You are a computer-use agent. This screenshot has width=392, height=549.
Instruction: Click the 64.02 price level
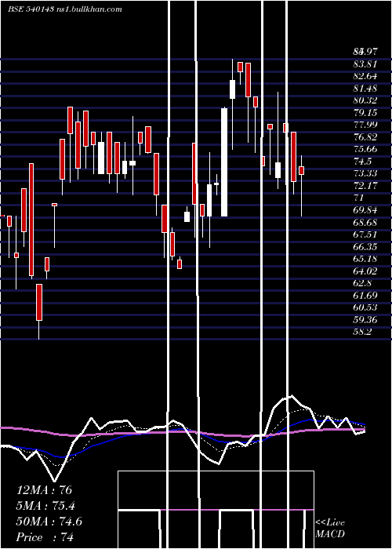point(365,271)
